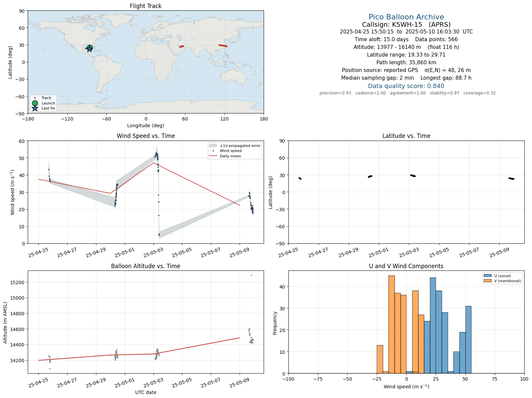Viewport: 532px width, 398px height.
Task: Click the red track cluster over the Middle East
Action: pyautogui.click(x=181, y=47)
